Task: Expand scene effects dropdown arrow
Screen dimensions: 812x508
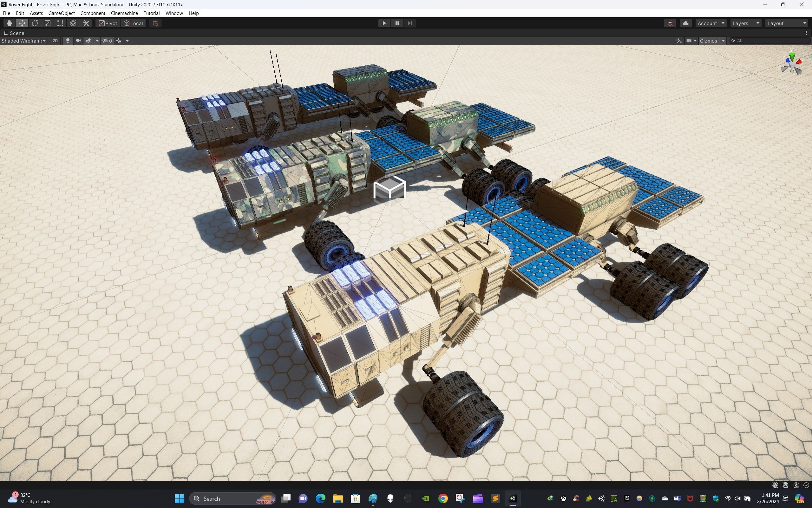Action: (x=97, y=41)
